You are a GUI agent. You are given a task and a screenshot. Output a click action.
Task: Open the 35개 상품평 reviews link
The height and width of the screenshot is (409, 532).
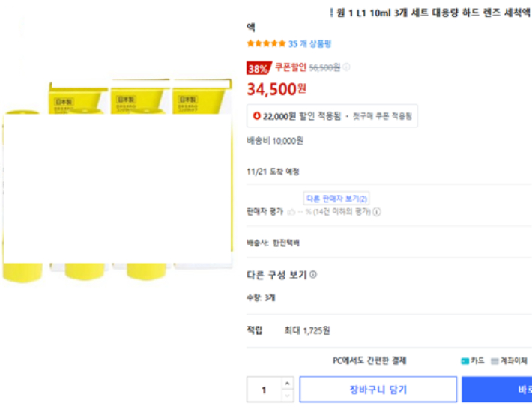309,44
